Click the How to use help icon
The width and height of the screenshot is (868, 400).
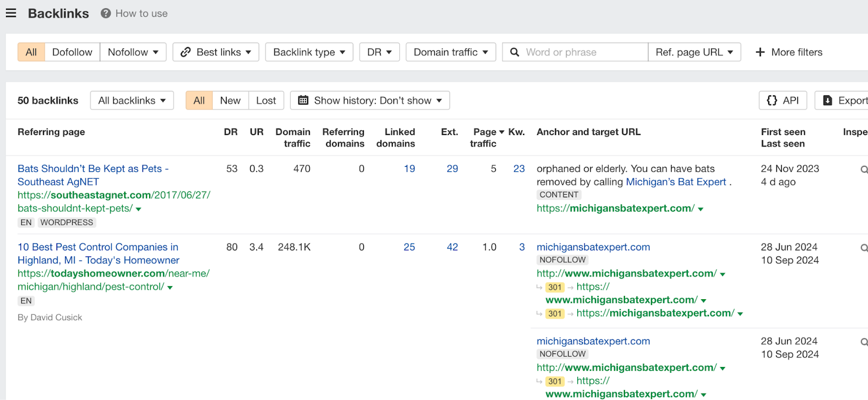(x=106, y=14)
